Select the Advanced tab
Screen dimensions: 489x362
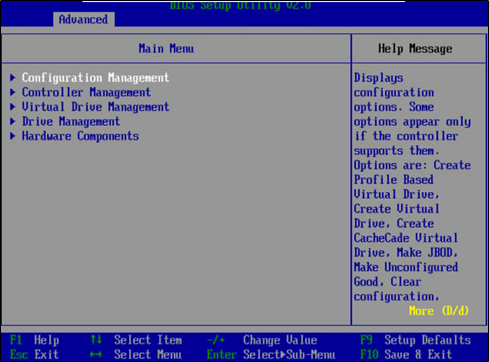[83, 20]
